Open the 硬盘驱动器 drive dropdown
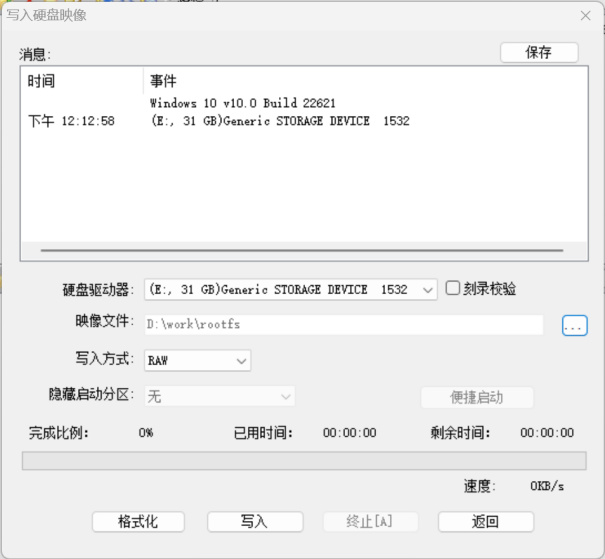The image size is (605, 559). tap(291, 289)
